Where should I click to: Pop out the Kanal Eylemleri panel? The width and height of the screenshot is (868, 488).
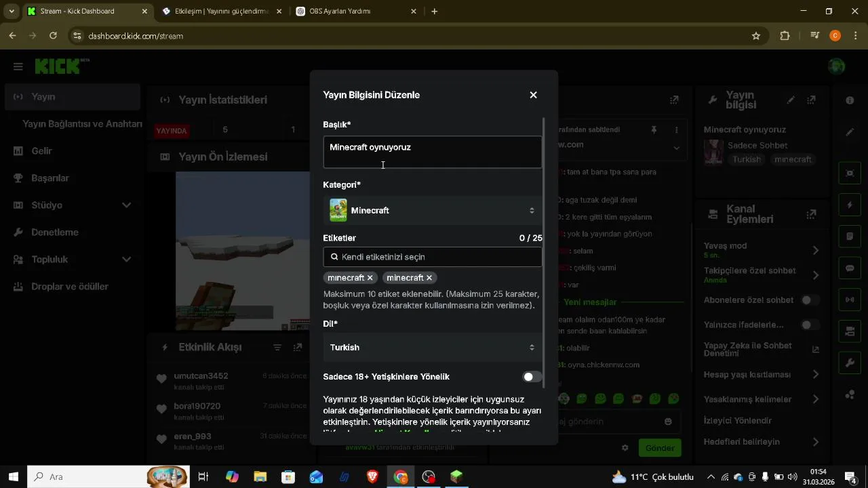point(811,214)
